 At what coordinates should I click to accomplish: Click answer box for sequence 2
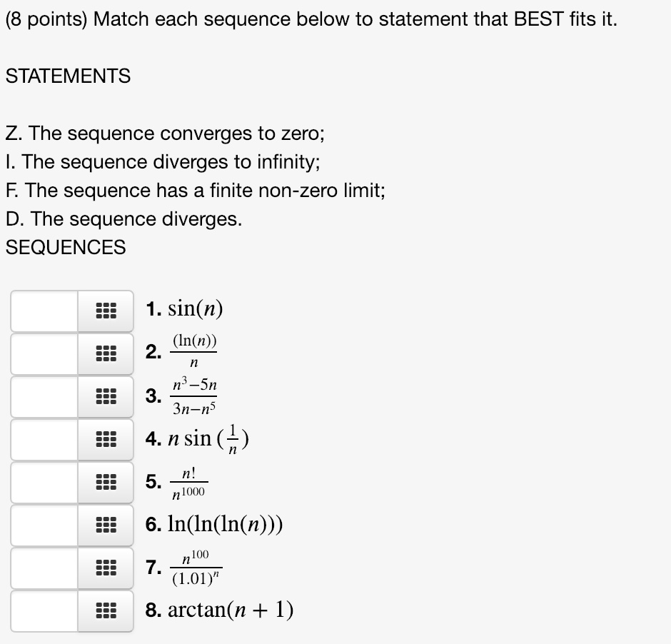pyautogui.click(x=44, y=354)
